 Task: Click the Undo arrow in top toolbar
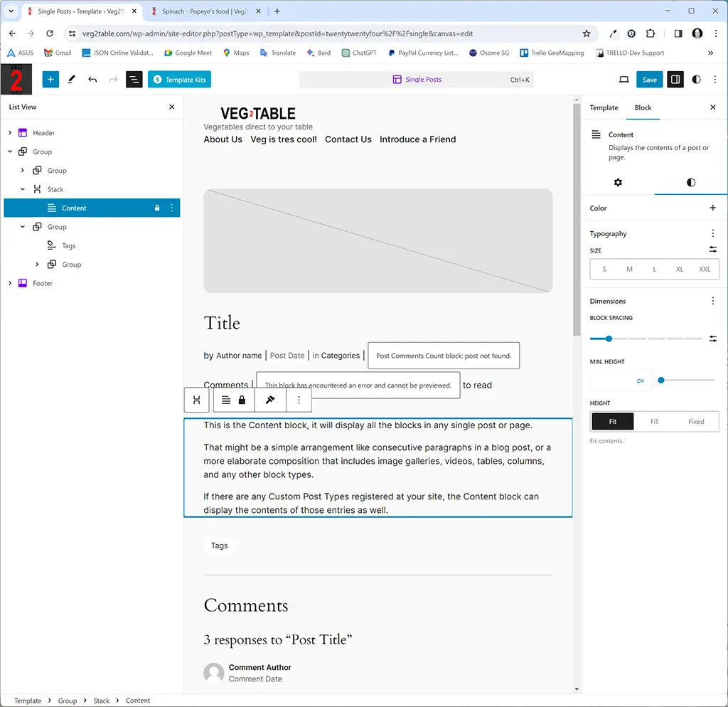92,80
